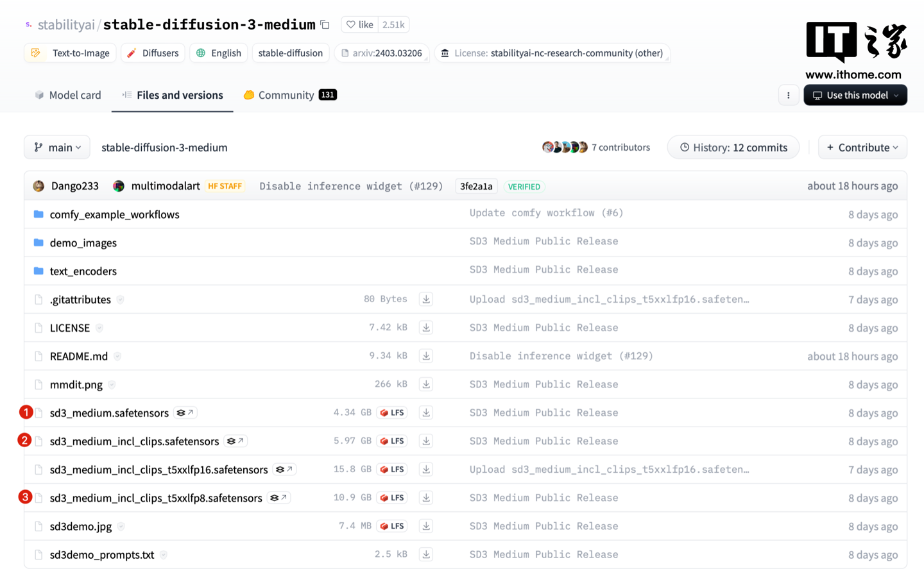Expand the Use this model dropdown
The height and width of the screenshot is (587, 924).
(855, 96)
